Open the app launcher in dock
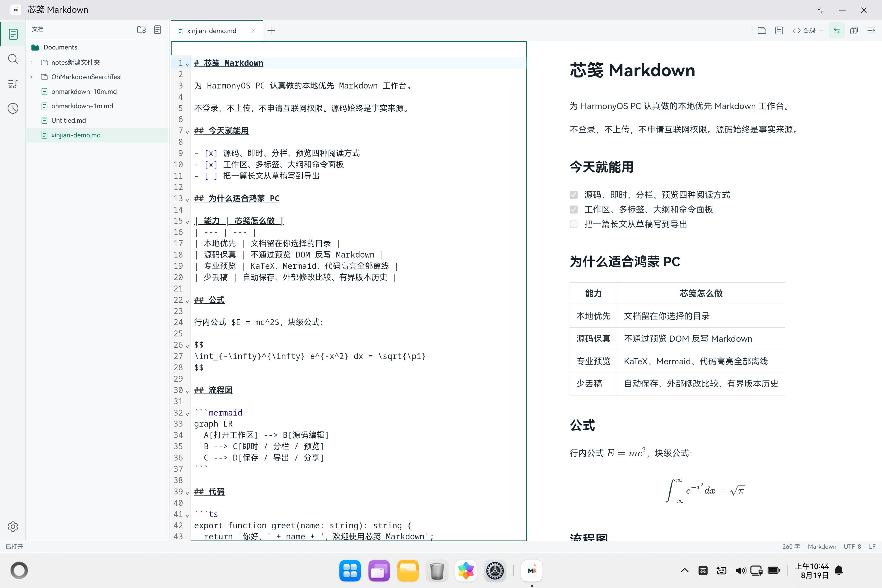The width and height of the screenshot is (882, 588). click(x=350, y=571)
